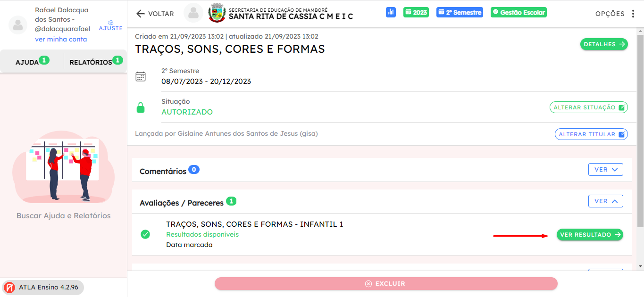Open the bar chart statistics icon

[x=391, y=13]
